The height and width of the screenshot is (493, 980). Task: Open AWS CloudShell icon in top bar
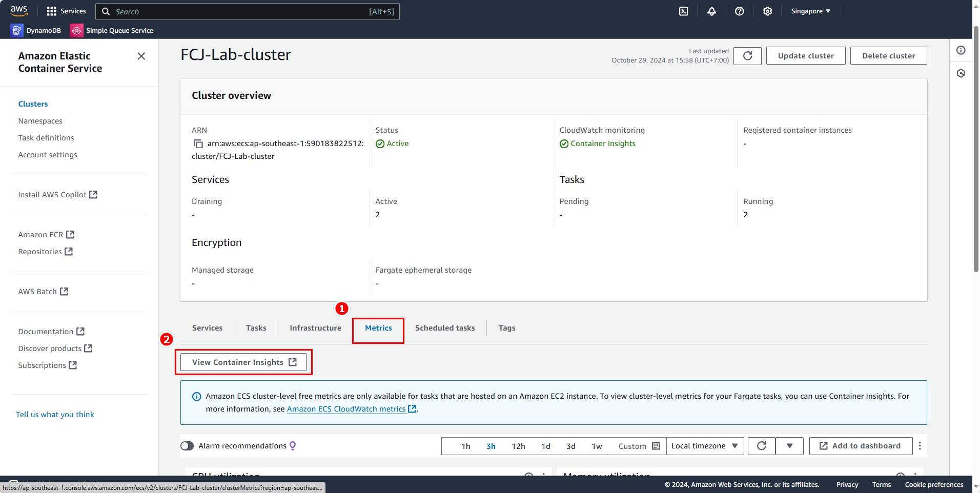tap(684, 11)
